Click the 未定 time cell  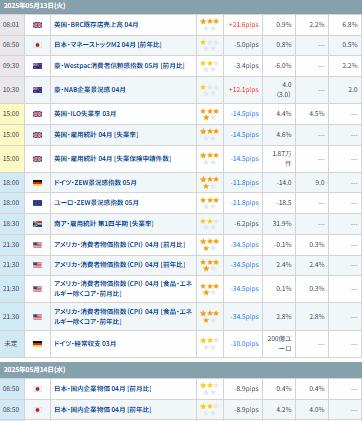(x=11, y=344)
